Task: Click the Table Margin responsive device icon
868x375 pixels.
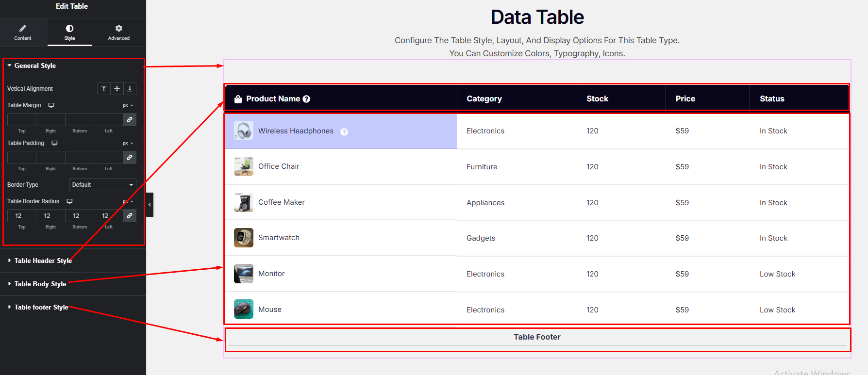Action: tap(51, 105)
